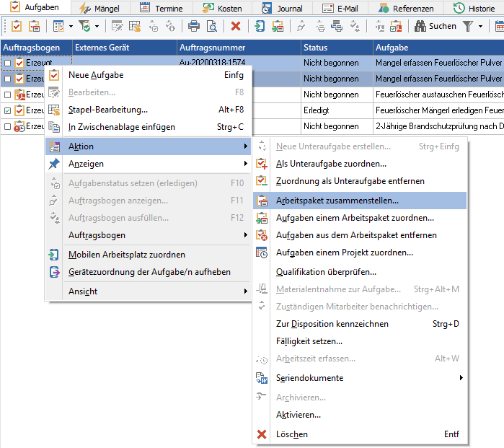Screen dimensions: 504x448
Task: Select Stapel-Bearbeitung menu entry
Action: (x=149, y=110)
